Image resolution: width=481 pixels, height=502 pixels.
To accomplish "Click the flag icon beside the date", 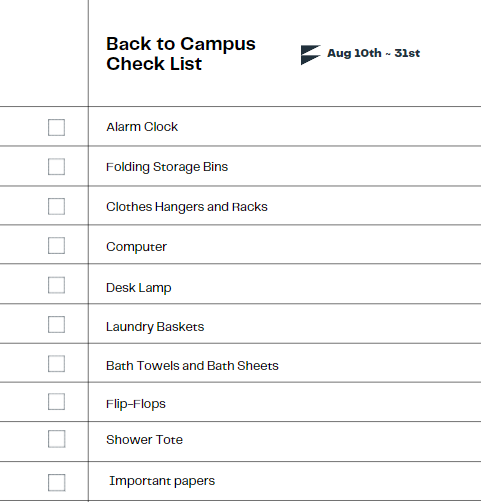I will 311,55.
